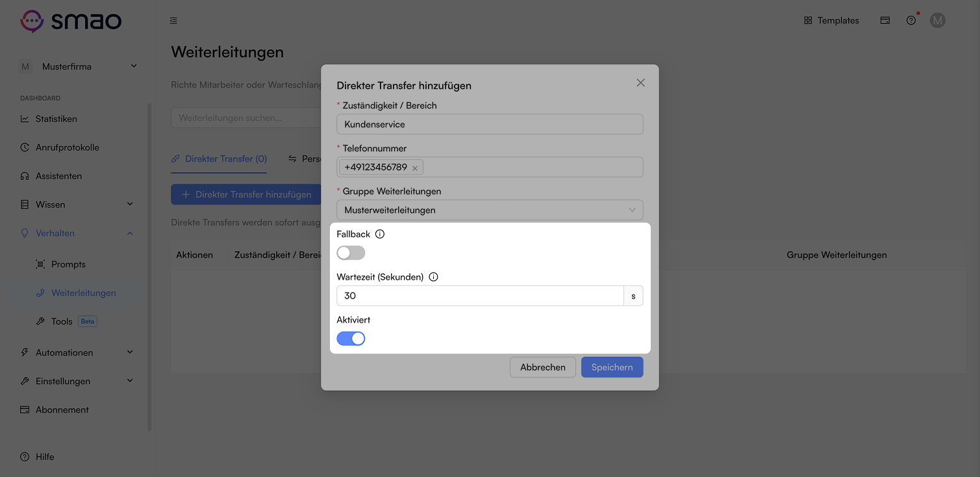Open Gruppe Weiterleitungen dropdown
Screen dimensions: 980x477
[x=490, y=210]
